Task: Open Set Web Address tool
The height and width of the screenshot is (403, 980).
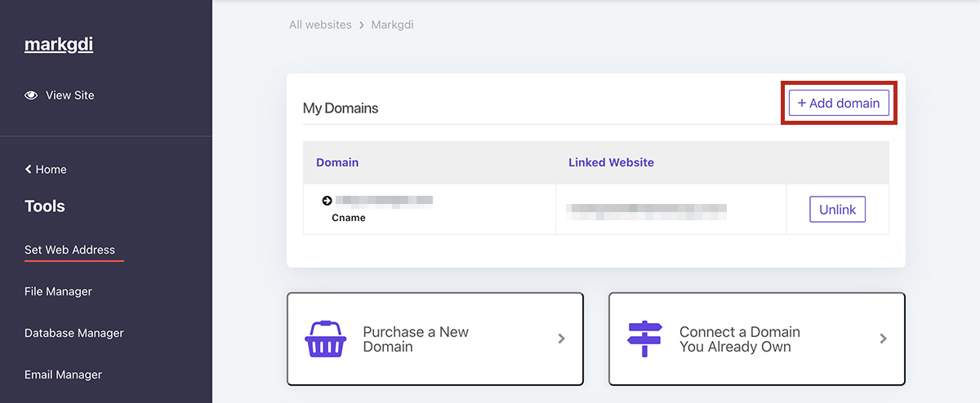Action: click(x=69, y=250)
